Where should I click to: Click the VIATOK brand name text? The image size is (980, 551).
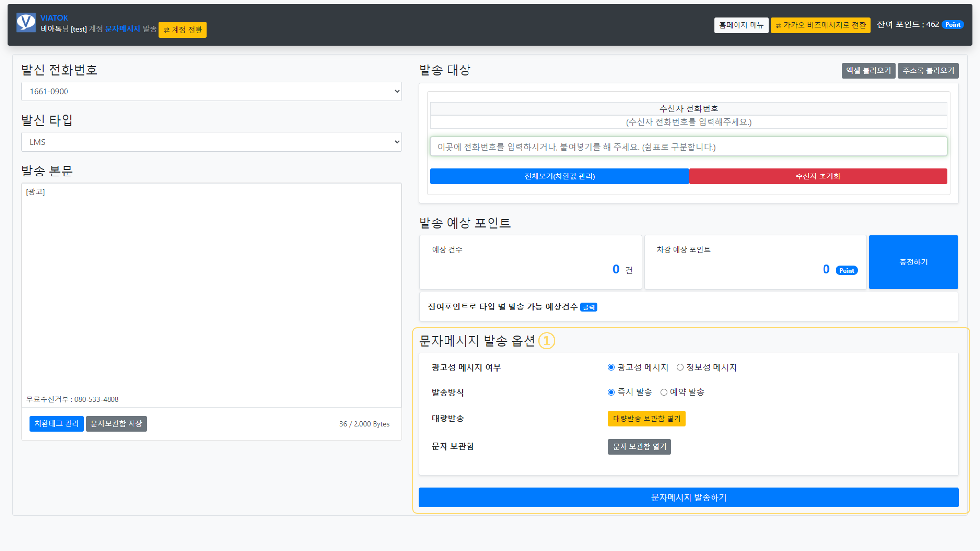coord(54,18)
